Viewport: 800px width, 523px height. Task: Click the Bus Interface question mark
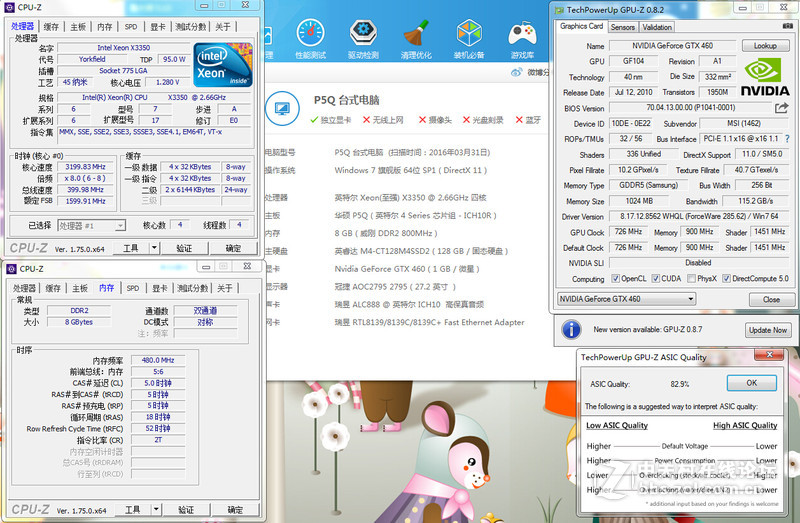[787, 138]
